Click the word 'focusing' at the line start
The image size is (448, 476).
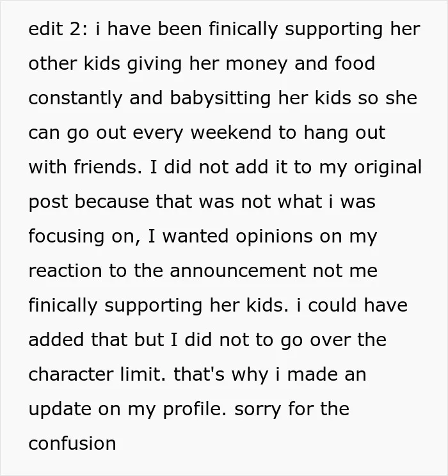tap(66, 237)
